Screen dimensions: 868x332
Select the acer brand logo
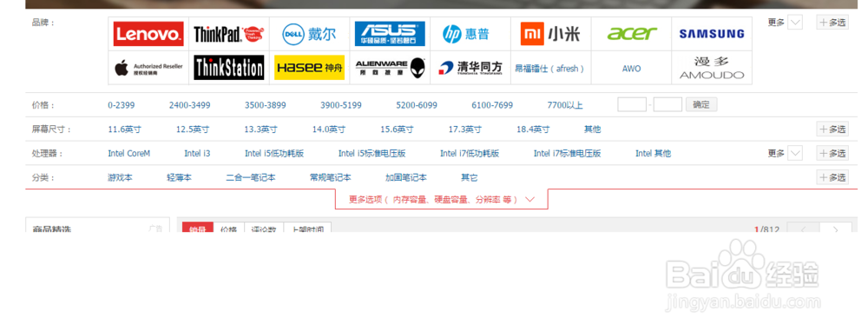pos(631,34)
